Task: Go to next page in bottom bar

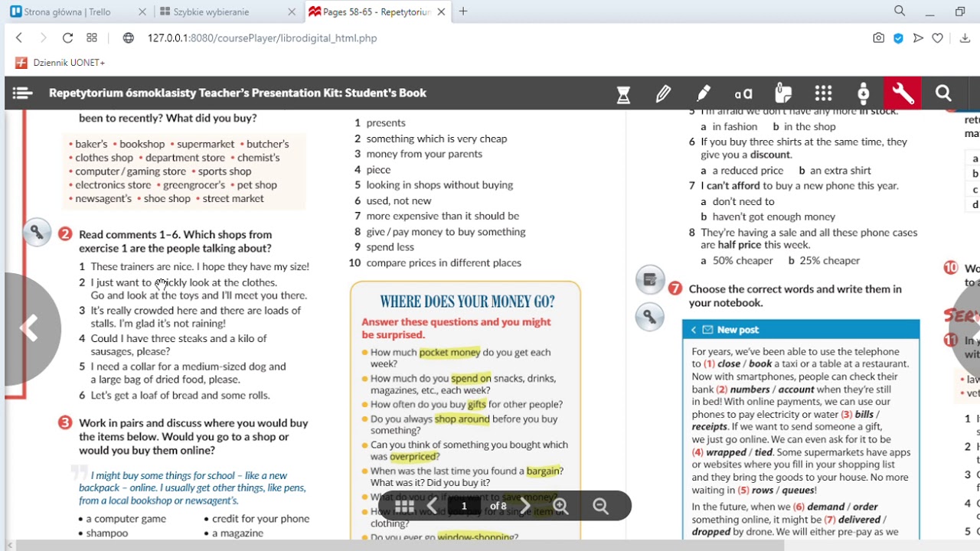Action: [526, 506]
